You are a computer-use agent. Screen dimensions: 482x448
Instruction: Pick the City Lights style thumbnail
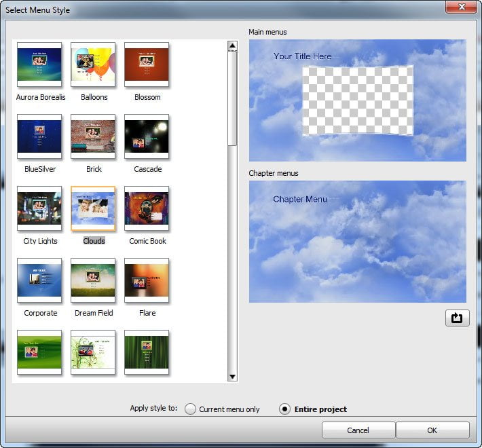click(x=39, y=208)
